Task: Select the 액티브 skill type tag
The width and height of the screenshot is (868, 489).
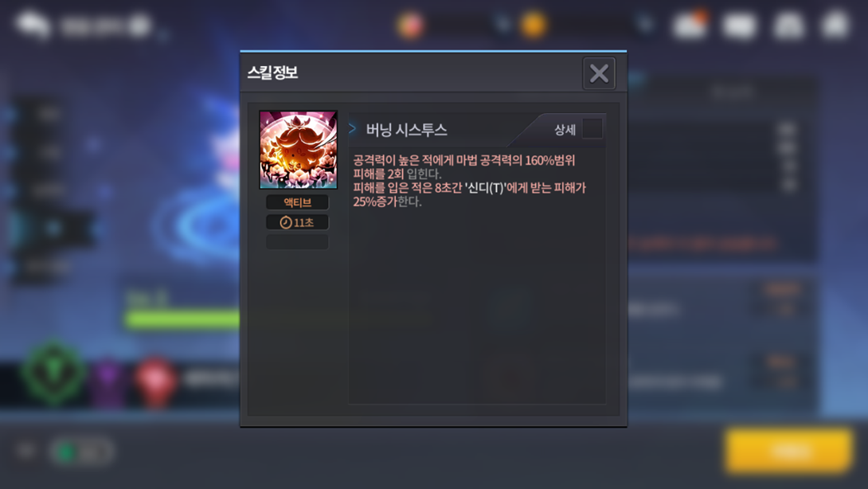Action: 297,202
